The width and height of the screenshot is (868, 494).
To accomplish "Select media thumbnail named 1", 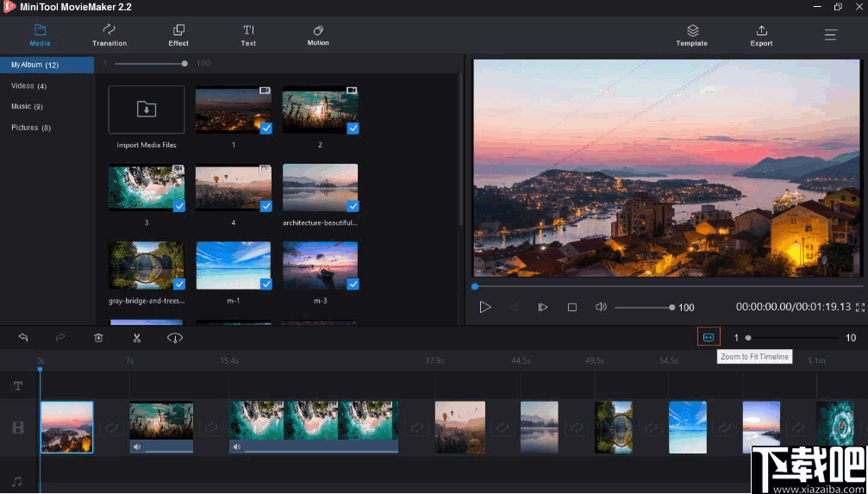I will tap(233, 109).
